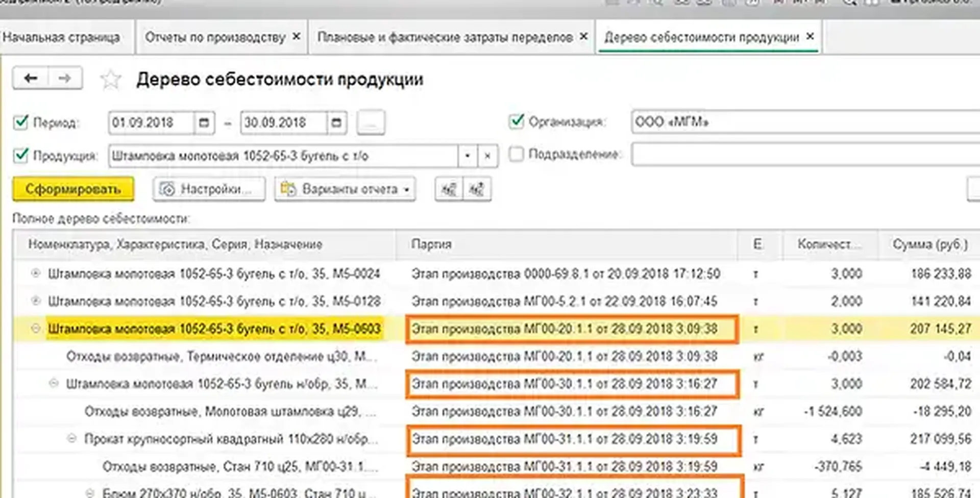Open calendar for period start date 01.09.2018
The image size is (980, 498).
coord(204,123)
